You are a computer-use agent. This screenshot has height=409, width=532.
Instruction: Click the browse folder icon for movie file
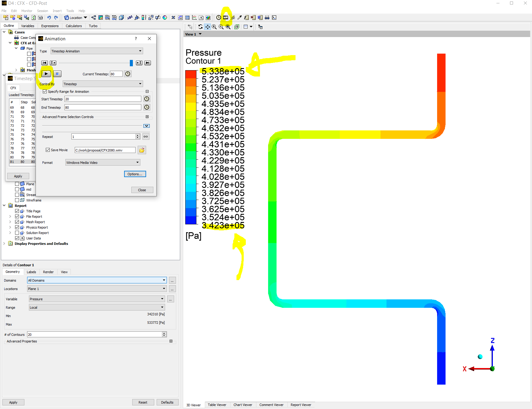[x=142, y=150]
